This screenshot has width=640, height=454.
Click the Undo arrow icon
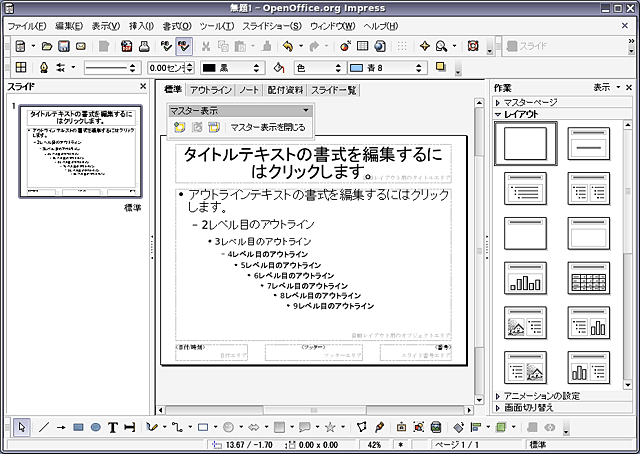coord(287,46)
